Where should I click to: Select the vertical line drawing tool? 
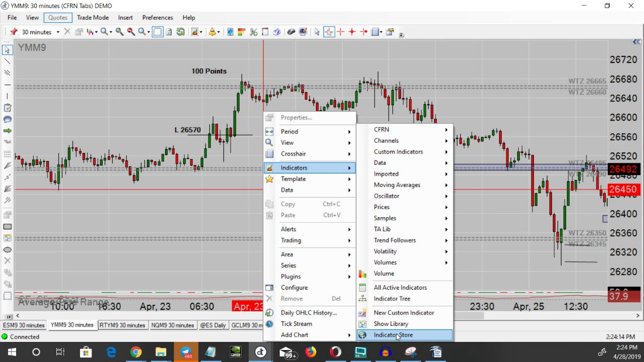point(7,96)
